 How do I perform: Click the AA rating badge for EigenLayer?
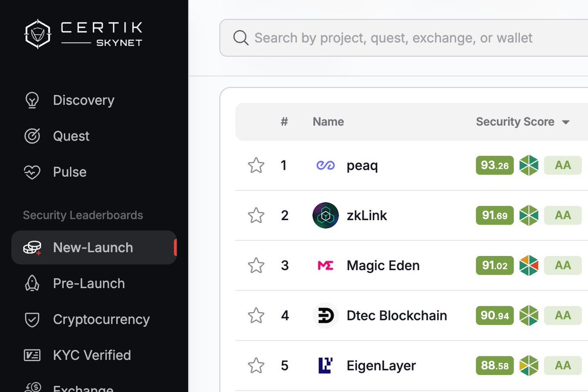tap(563, 366)
